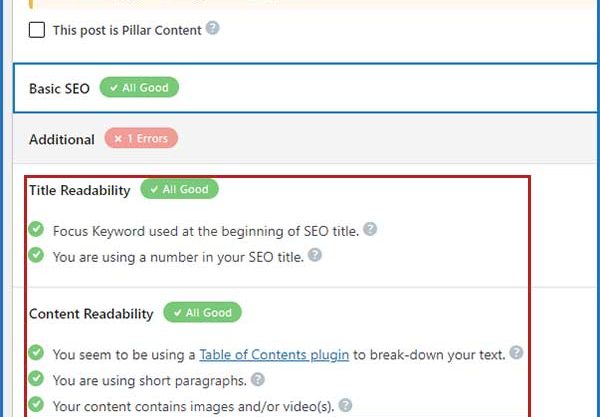Image resolution: width=600 pixels, height=417 pixels.
Task: Click the red 1 Errors badge
Action: coord(141,138)
